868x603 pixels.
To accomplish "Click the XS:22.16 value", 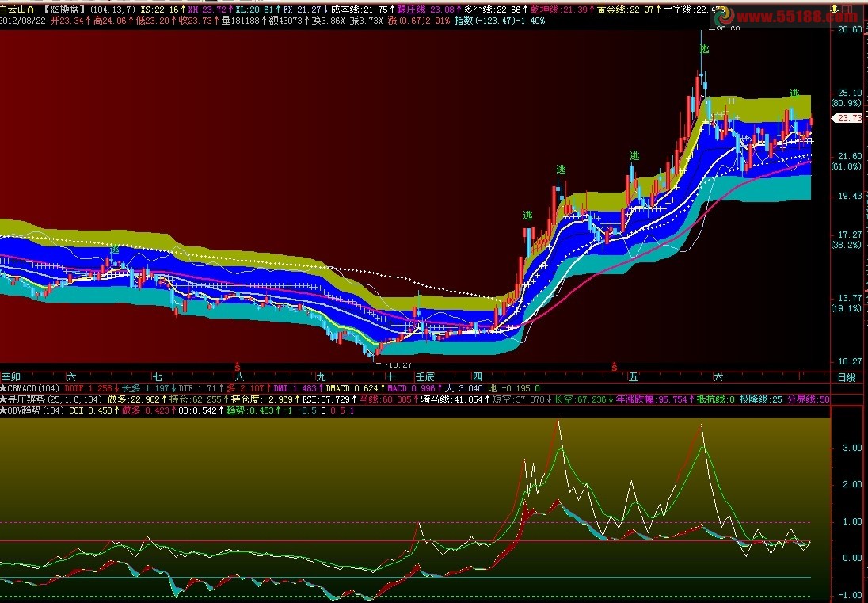I will click(159, 10).
